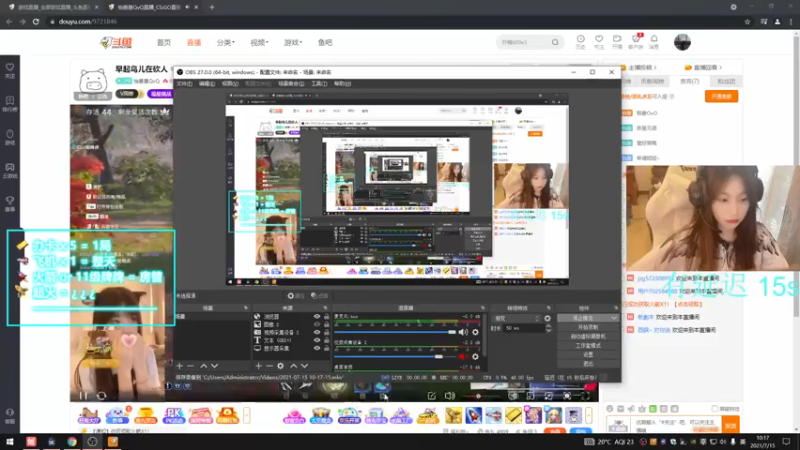
Task: Enter fullscreen in Douyu video player
Action: click(x=585, y=396)
